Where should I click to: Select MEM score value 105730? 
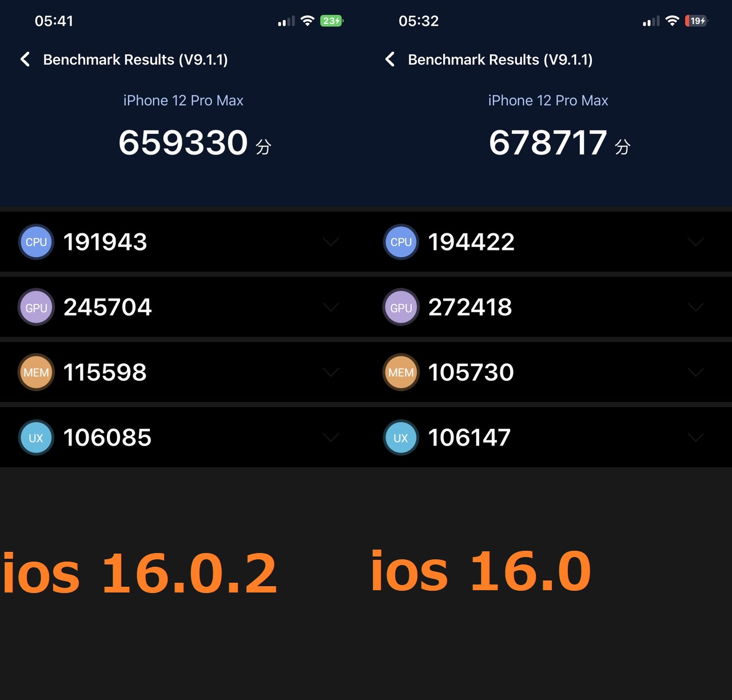click(x=471, y=372)
